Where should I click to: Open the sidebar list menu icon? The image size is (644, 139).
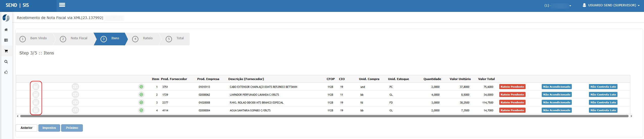point(6,40)
